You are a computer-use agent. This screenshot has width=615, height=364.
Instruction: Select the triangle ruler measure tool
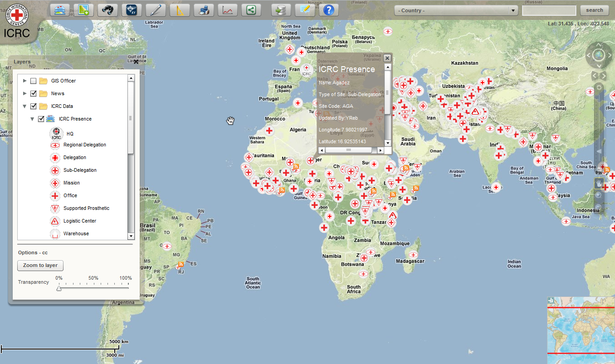[180, 10]
